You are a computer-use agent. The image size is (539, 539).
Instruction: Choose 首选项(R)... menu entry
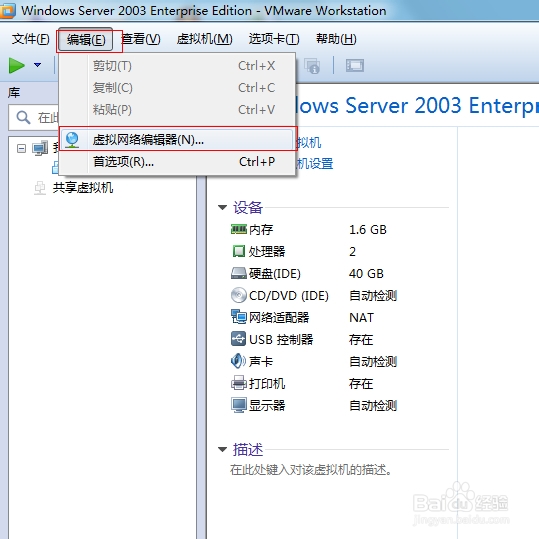coord(177,162)
